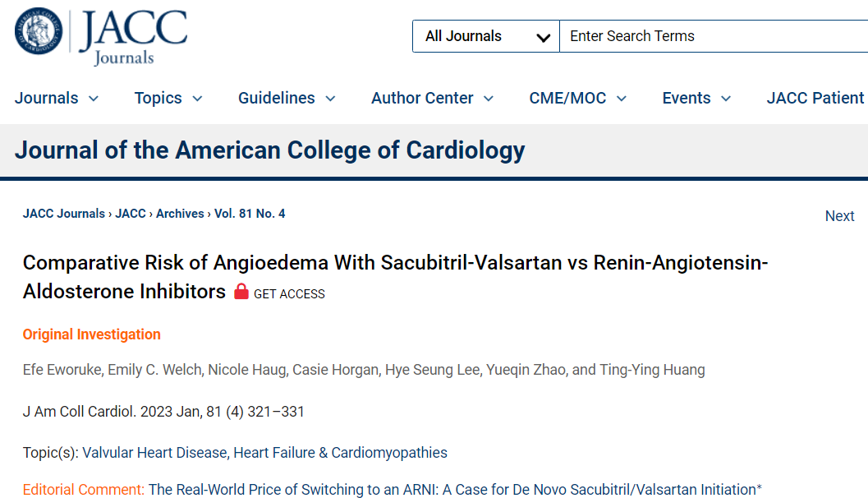
Task: Expand the CME/MOC menu
Action: [577, 99]
